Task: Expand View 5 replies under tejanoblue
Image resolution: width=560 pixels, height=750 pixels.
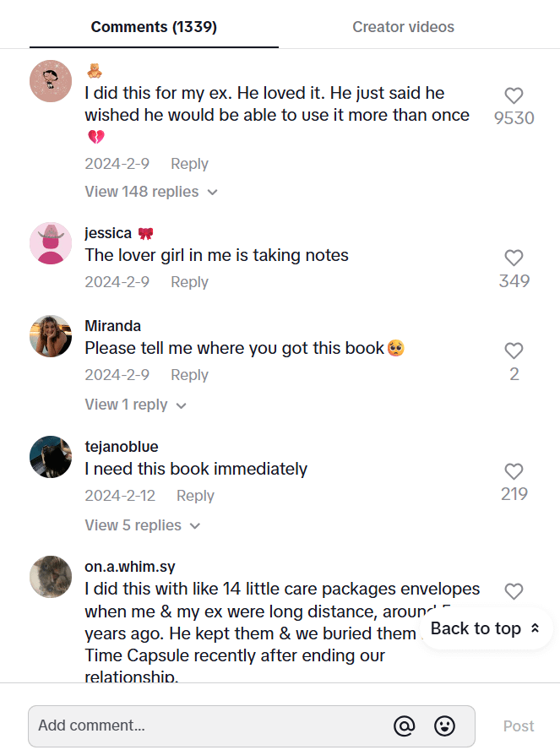Action: tap(142, 525)
